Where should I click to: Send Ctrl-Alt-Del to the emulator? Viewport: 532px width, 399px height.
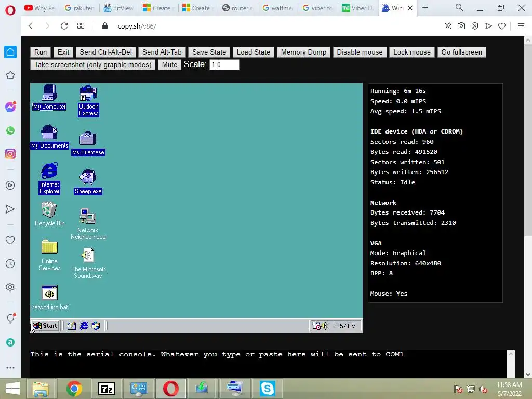click(106, 52)
